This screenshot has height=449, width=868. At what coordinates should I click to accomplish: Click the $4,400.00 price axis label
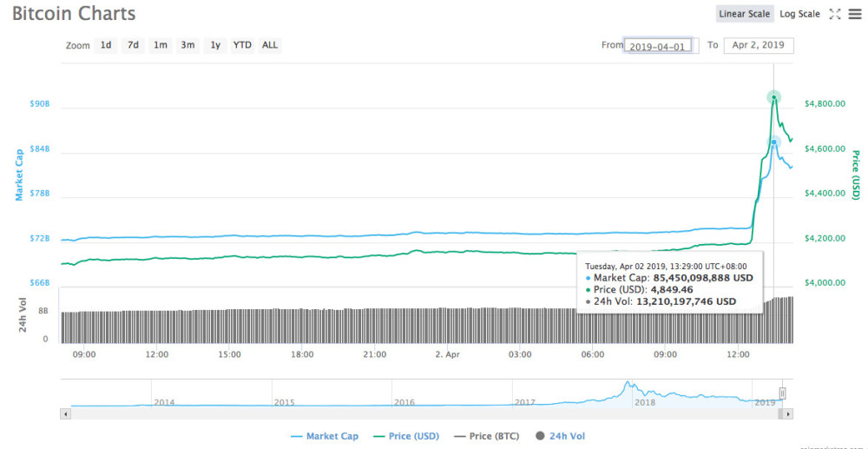coord(825,193)
